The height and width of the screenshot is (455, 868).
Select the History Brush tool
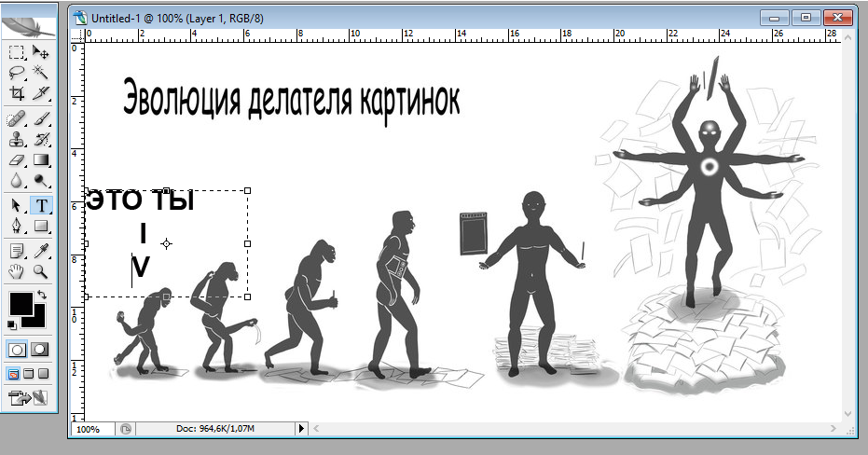[x=40, y=139]
